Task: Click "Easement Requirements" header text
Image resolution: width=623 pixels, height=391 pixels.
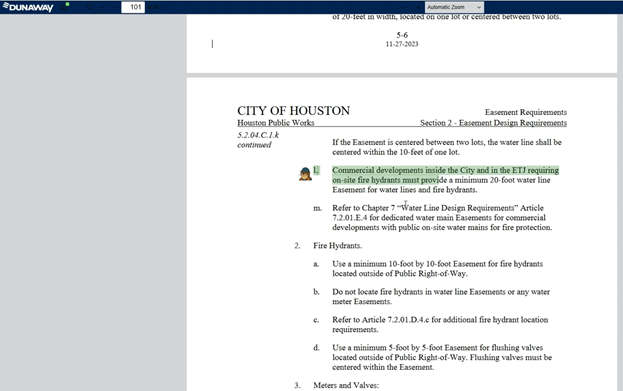Action: click(x=526, y=112)
